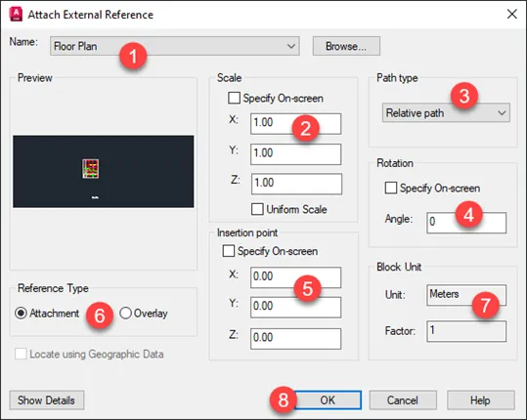Click the rotation Angle input field

(x=466, y=223)
